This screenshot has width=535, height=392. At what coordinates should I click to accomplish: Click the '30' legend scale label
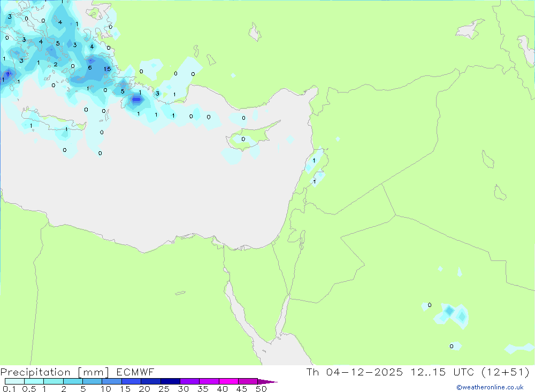pos(183,389)
